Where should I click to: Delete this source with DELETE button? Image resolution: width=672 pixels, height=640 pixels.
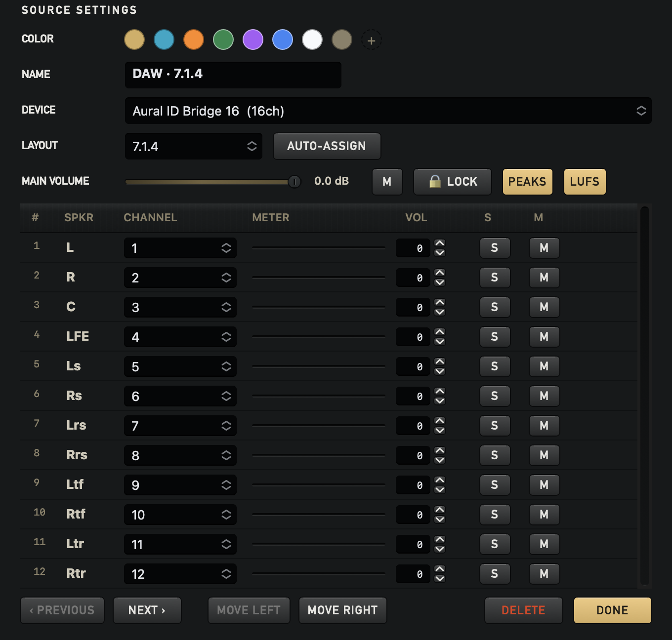point(523,610)
